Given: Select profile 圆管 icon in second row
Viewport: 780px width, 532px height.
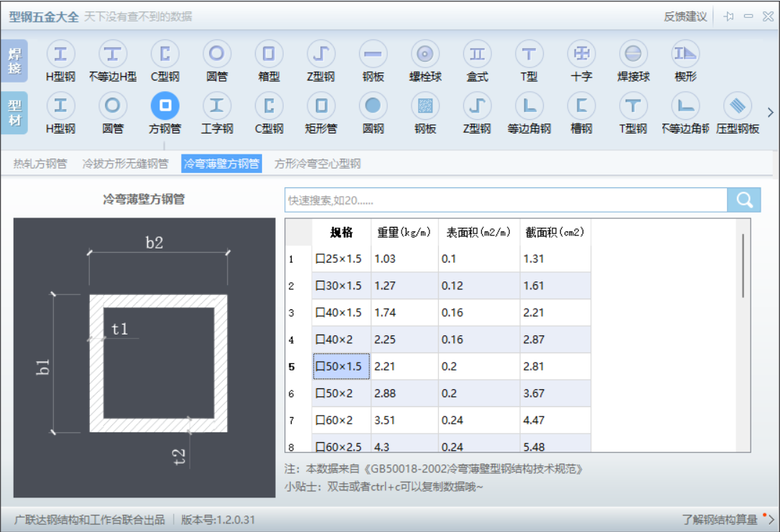Looking at the screenshot, I should tap(113, 106).
